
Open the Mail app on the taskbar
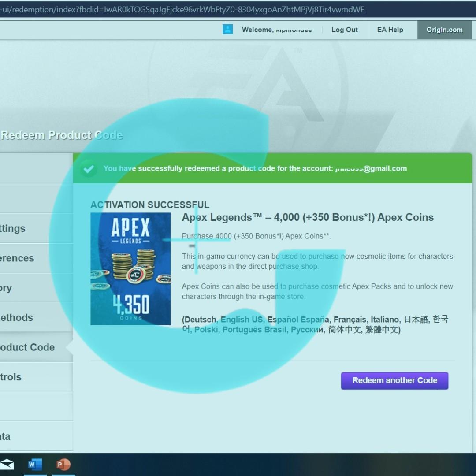click(x=6, y=465)
